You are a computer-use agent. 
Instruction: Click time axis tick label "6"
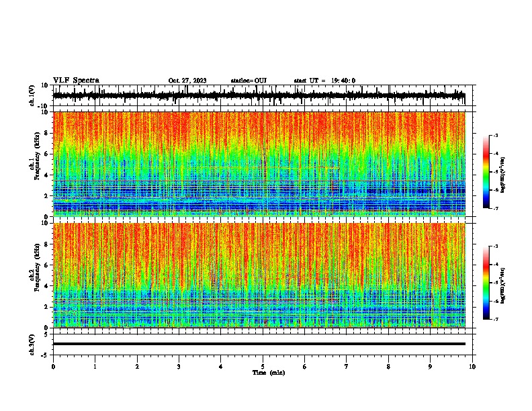[x=304, y=367]
